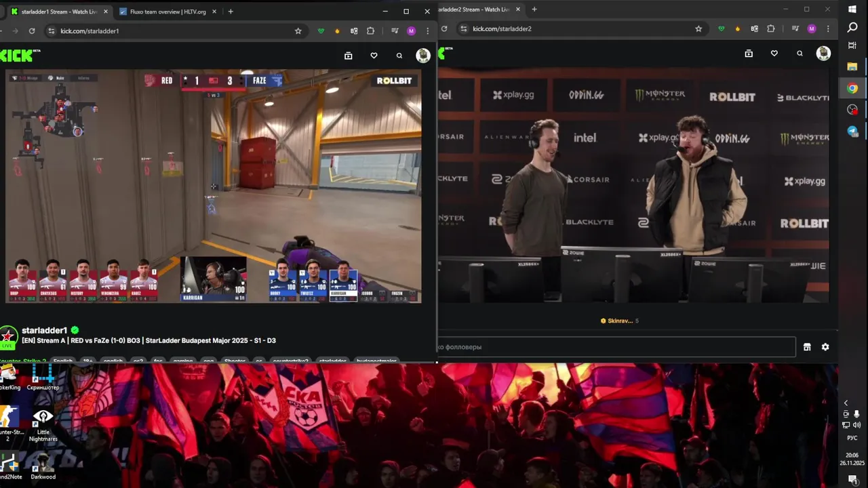The image size is (868, 488).
Task: View site information for kick.com/starladder2
Action: [x=464, y=28]
